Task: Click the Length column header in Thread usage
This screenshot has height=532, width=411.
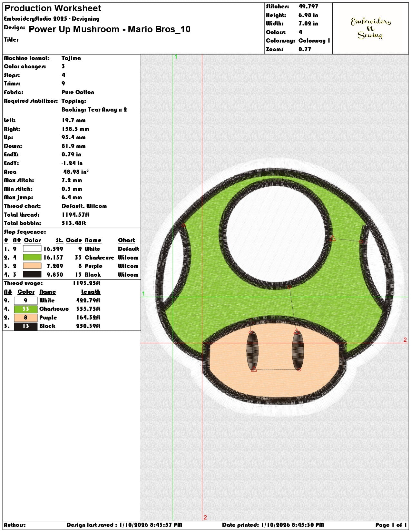Action: tap(91, 292)
